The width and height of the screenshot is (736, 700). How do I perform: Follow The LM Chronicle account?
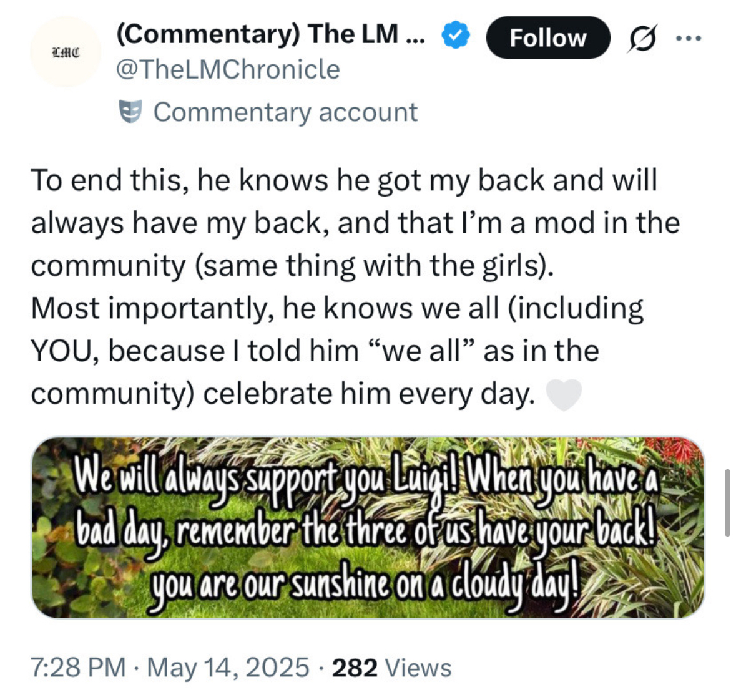(548, 37)
